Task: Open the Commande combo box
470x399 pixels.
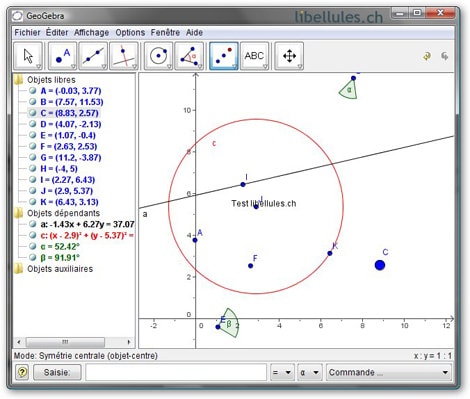Action: [x=389, y=372]
